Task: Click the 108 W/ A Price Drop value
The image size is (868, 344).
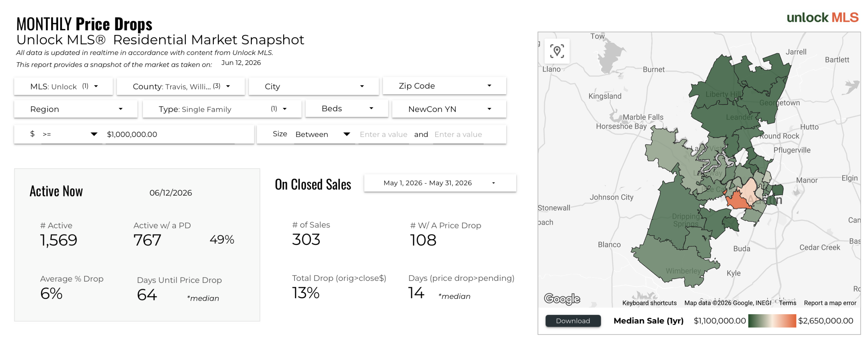Action: 423,240
